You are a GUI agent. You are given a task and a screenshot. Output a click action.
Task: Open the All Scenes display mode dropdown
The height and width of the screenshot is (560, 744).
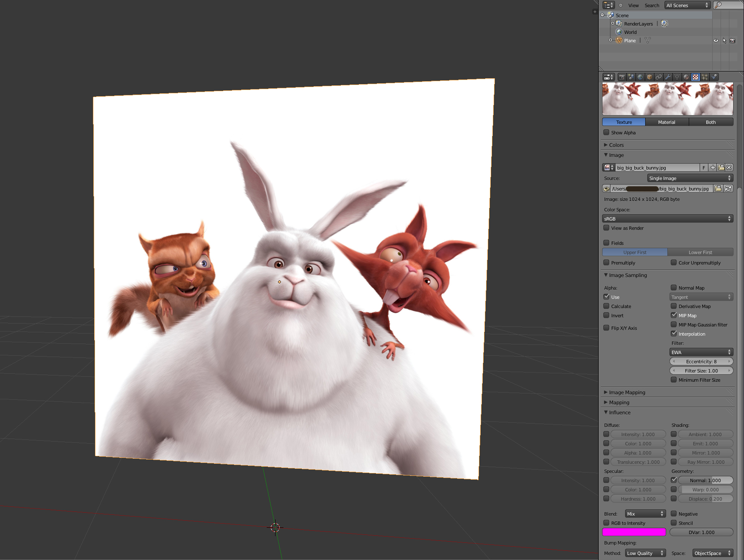(687, 5)
